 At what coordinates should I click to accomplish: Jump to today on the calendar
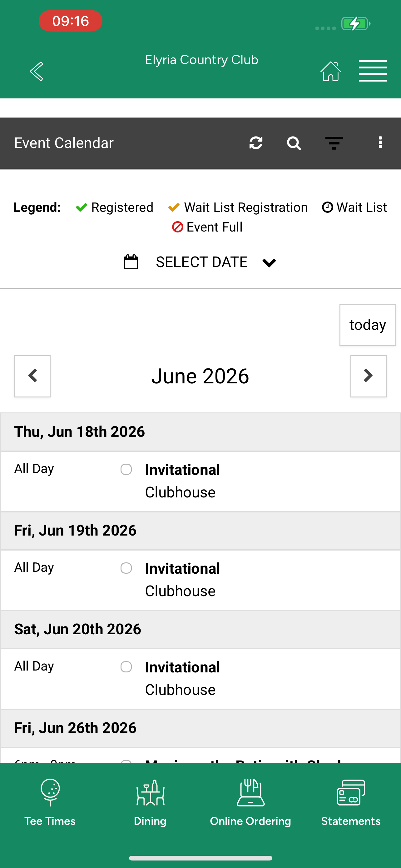coord(368,325)
